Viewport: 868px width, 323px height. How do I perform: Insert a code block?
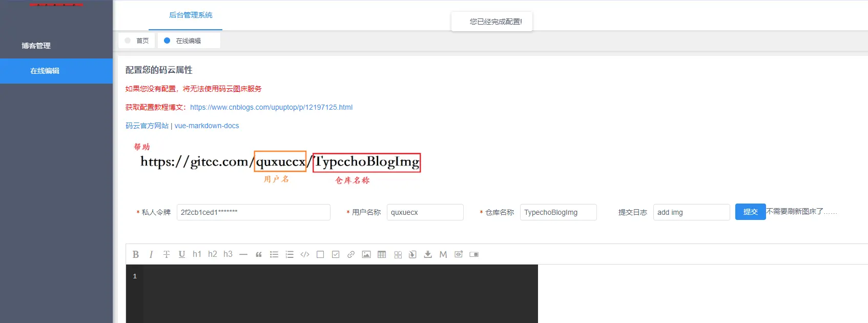pos(305,254)
